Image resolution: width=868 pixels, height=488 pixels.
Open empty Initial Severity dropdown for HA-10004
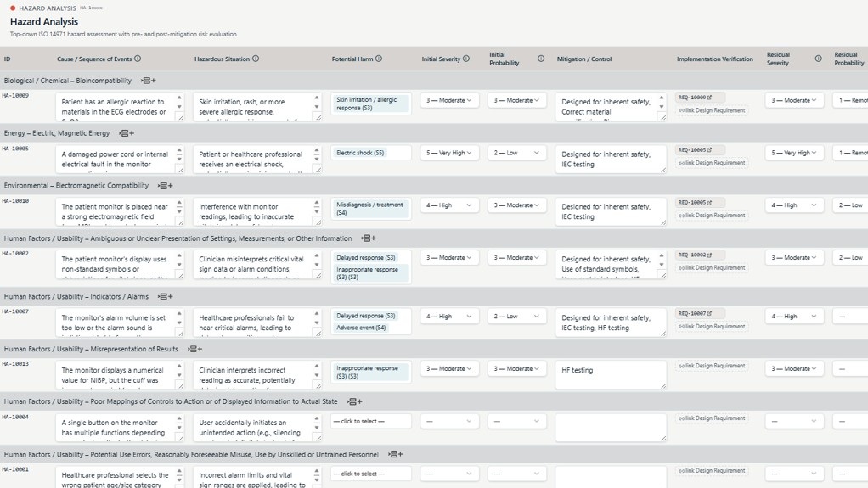coord(449,421)
